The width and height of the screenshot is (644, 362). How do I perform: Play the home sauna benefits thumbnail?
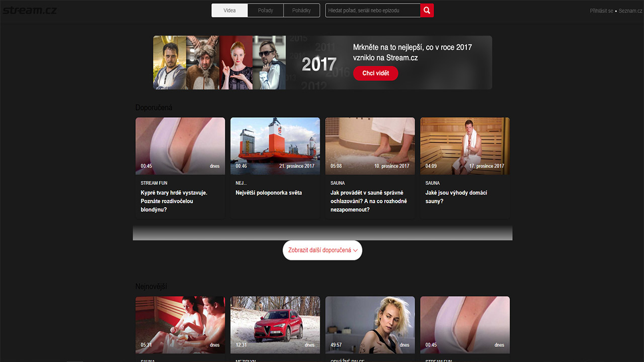465,146
